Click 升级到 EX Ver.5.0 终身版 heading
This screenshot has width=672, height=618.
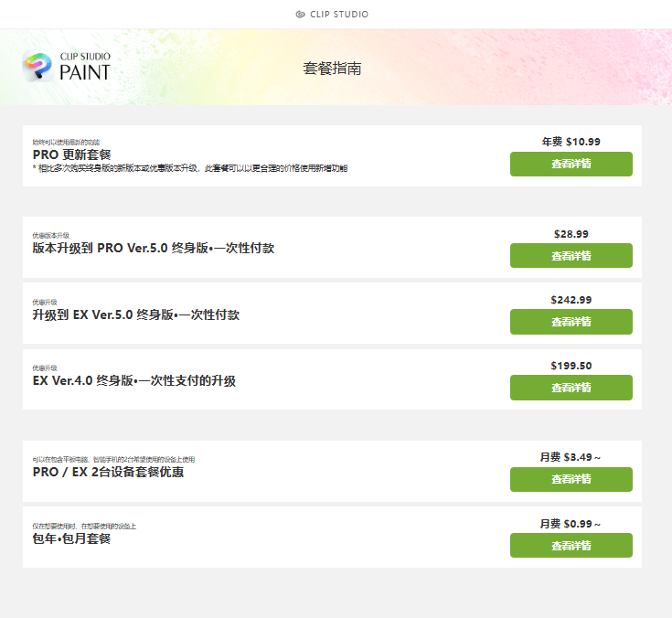[x=136, y=314]
